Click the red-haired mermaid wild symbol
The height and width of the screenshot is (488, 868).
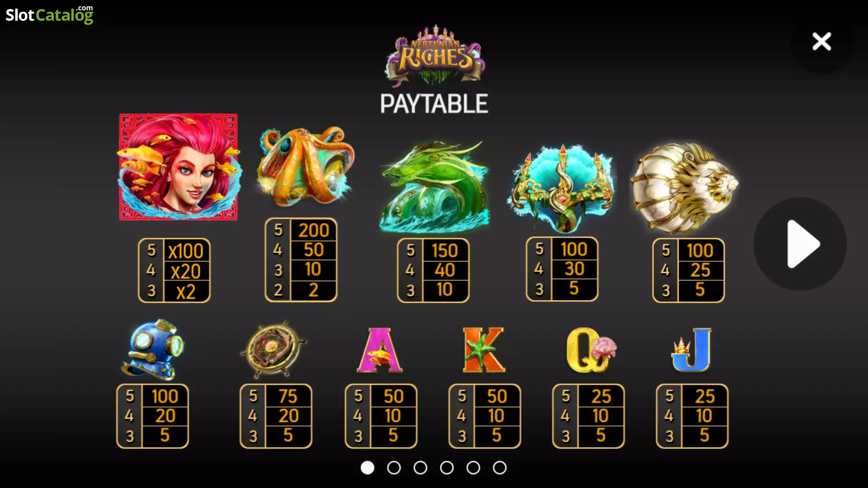point(179,167)
